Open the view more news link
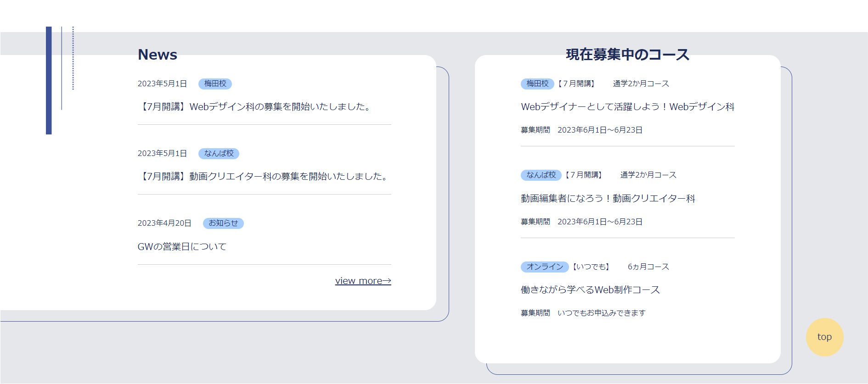Image resolution: width=868 pixels, height=384 pixels. point(363,281)
